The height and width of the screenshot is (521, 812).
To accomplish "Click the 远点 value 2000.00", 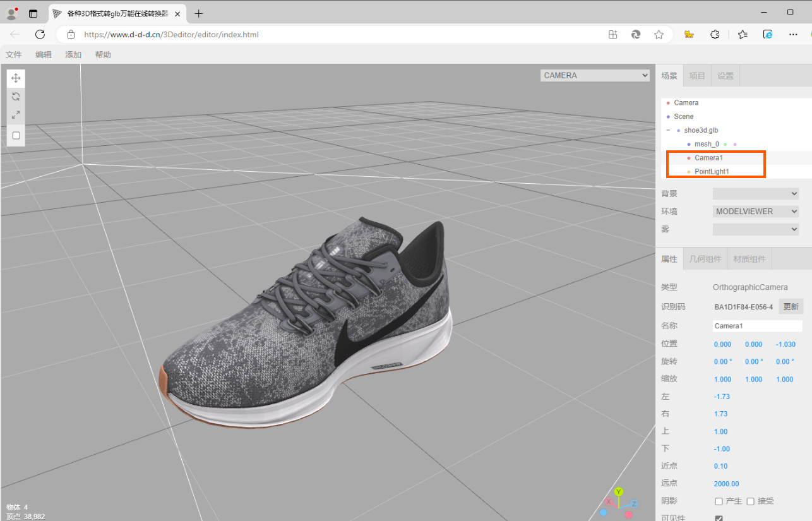I will coord(726,484).
